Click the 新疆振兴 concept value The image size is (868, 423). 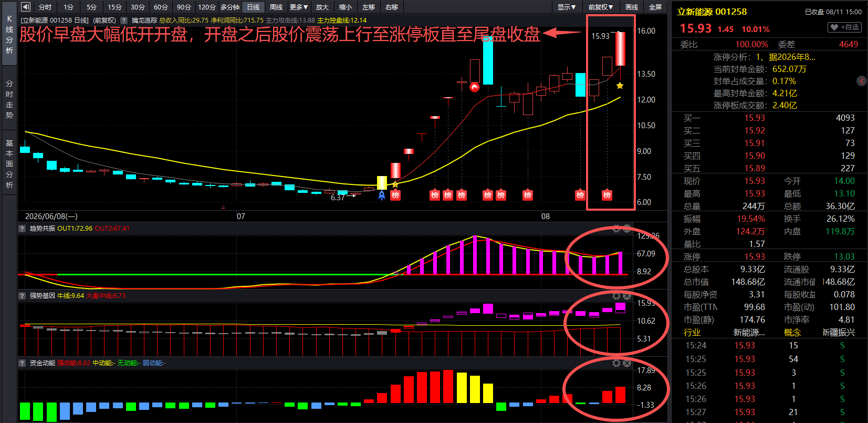point(839,333)
